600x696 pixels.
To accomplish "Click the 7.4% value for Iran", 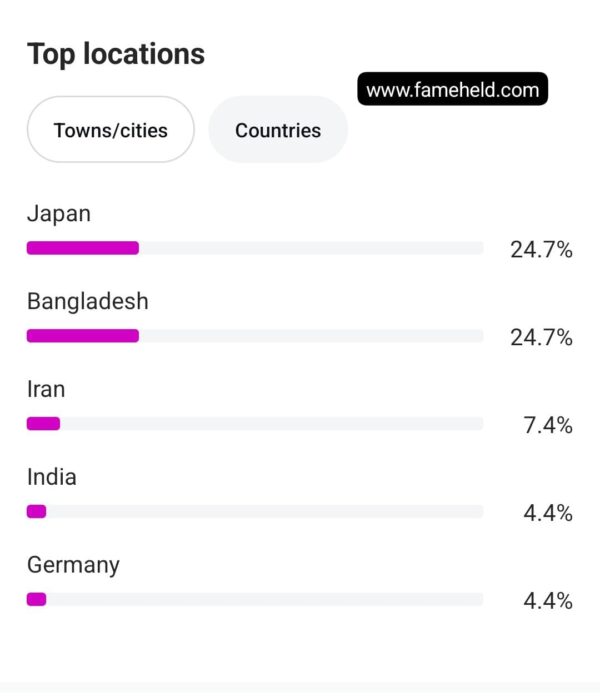I will point(548,425).
